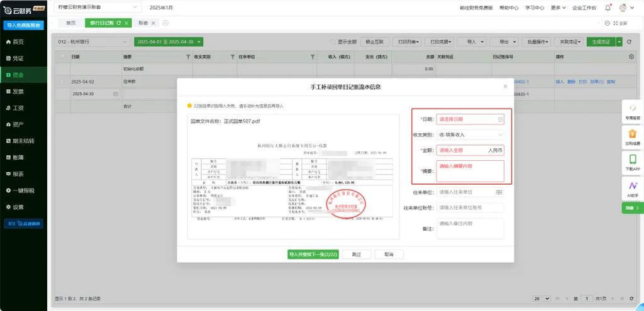Viewport: 644px width, 311px height.
Task: Click the filter icon in the 收支类别 column
Action: (233, 57)
